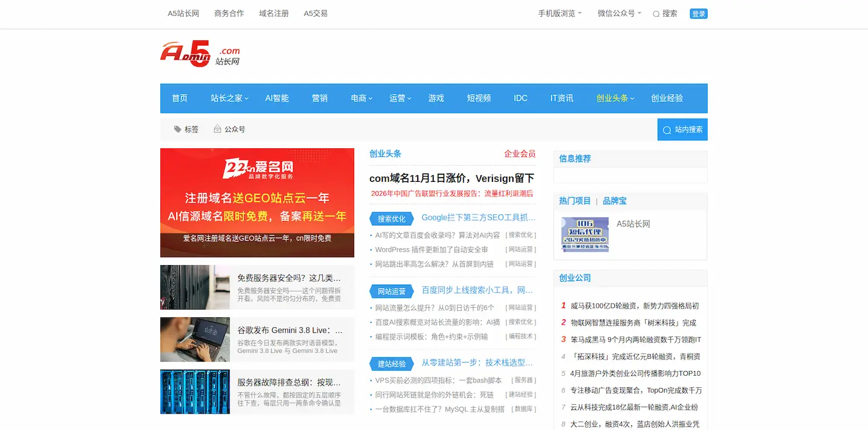Click the 登录 button

(699, 14)
